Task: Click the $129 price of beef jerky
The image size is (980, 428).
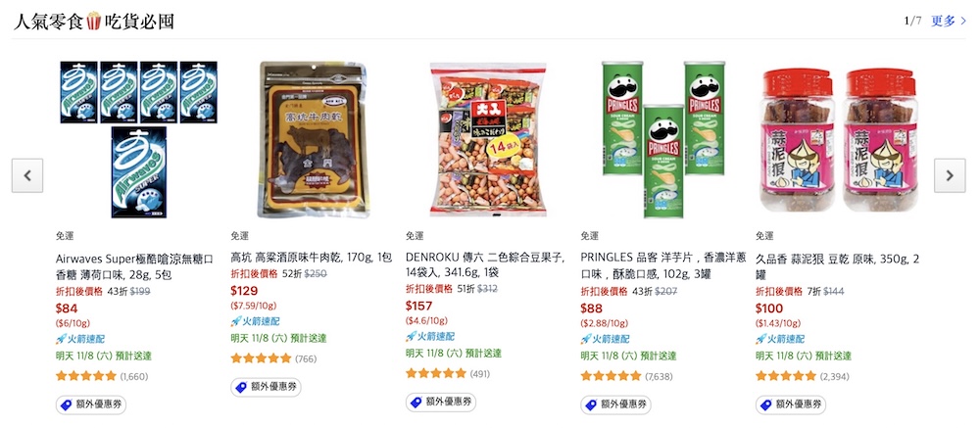Action: pos(244,291)
